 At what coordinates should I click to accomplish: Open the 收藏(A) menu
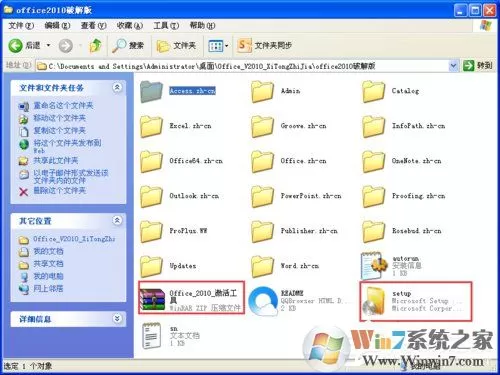click(130, 25)
